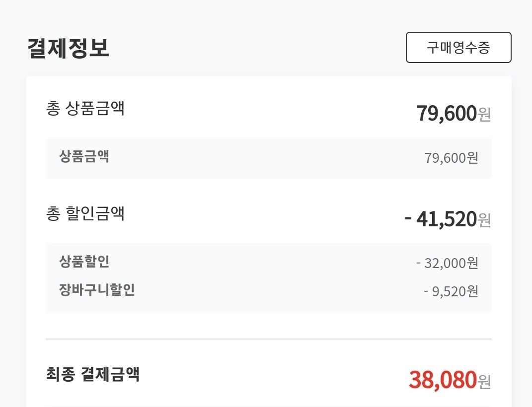The width and height of the screenshot is (532, 407).
Task: Click the 총 할인금액 label
Action: tap(85, 214)
